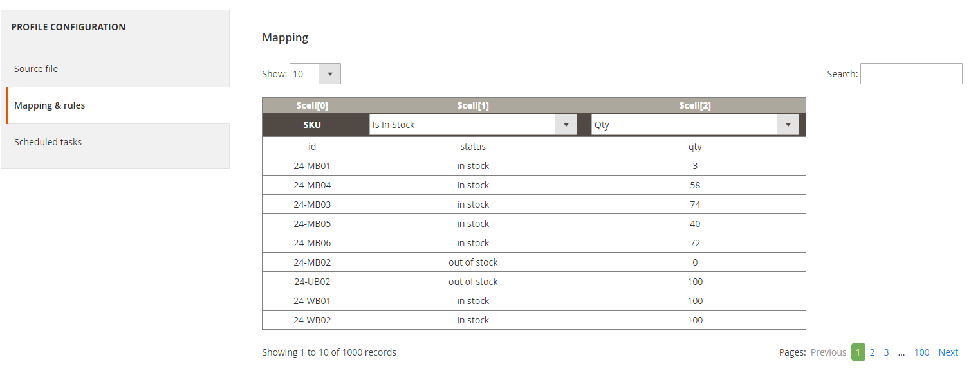The height and width of the screenshot is (389, 980).
Task: Click the Mapping section heading
Action: 285,37
